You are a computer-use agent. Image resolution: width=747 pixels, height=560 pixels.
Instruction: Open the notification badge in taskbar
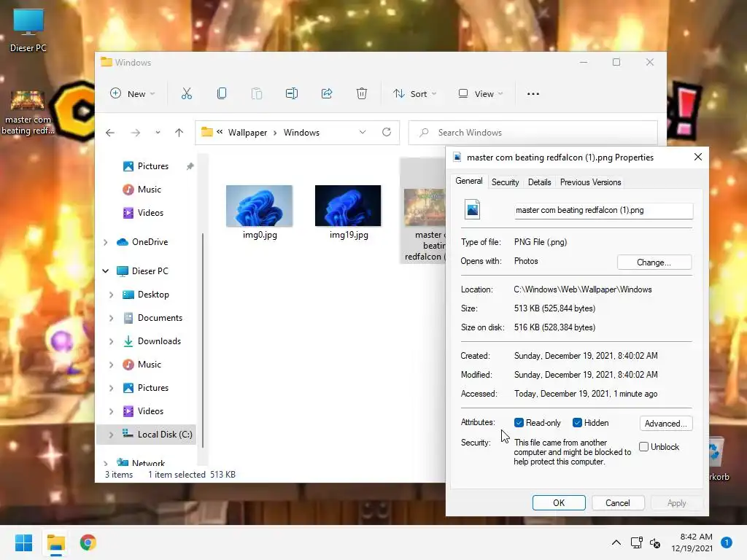click(x=727, y=542)
